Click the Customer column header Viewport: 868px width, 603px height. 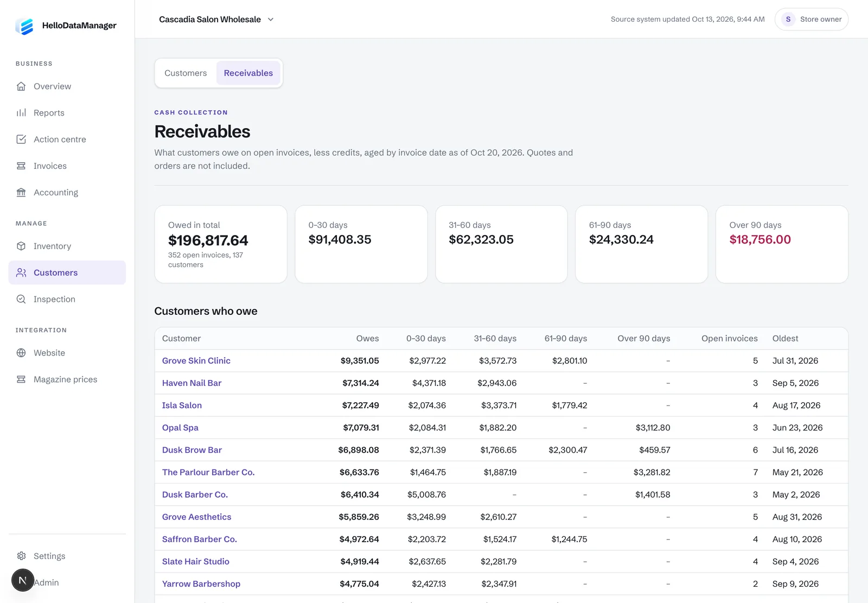[181, 339]
